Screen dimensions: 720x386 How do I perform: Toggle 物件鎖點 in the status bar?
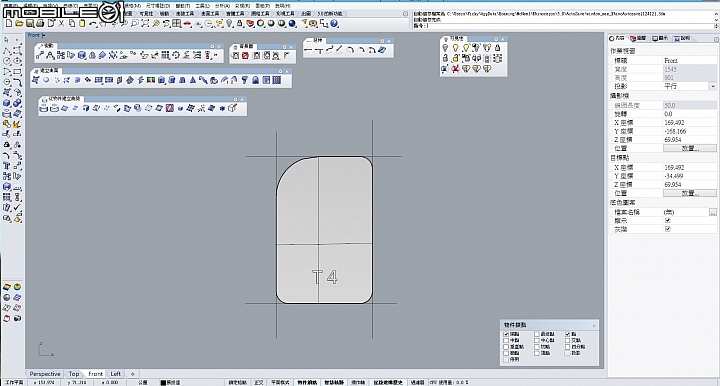click(307, 382)
